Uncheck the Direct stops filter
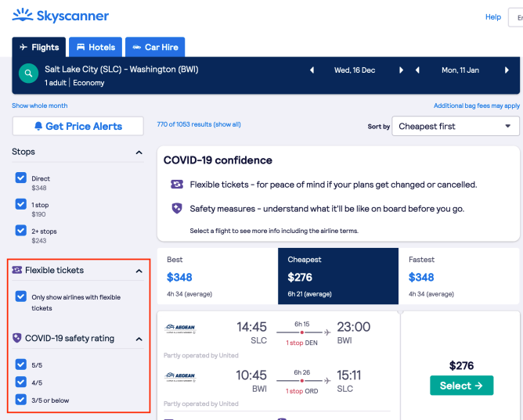Screen dimensions: 523x420 point(20,178)
